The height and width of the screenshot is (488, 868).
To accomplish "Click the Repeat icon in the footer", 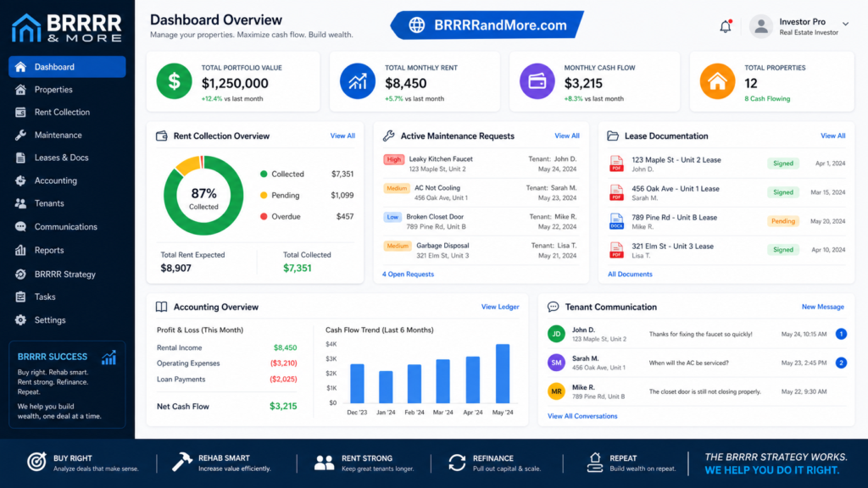I will (595, 463).
